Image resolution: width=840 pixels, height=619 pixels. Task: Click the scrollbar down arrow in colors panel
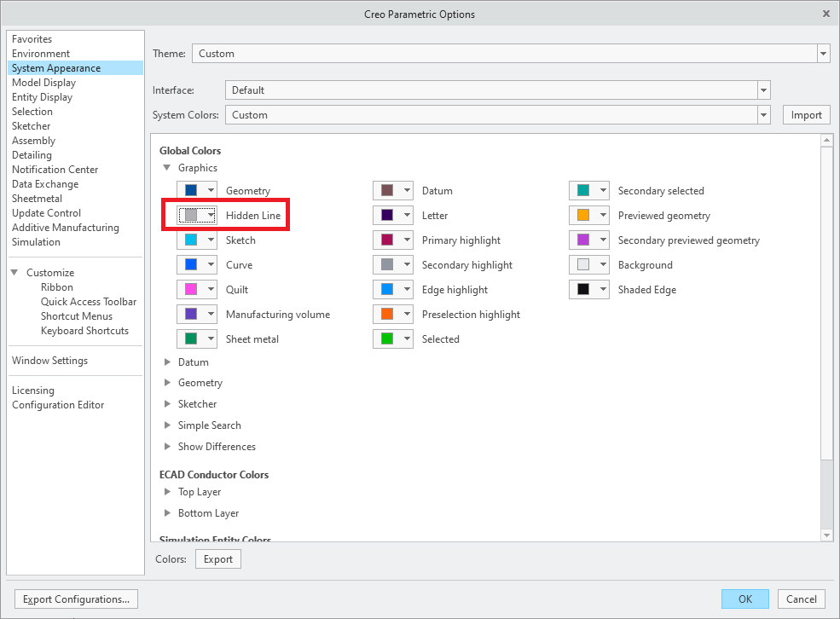pos(825,535)
